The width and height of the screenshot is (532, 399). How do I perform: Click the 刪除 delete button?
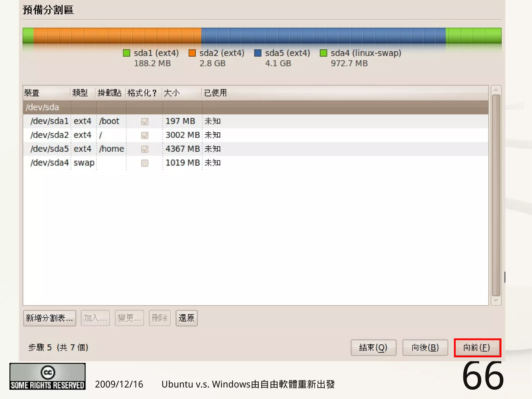point(160,318)
